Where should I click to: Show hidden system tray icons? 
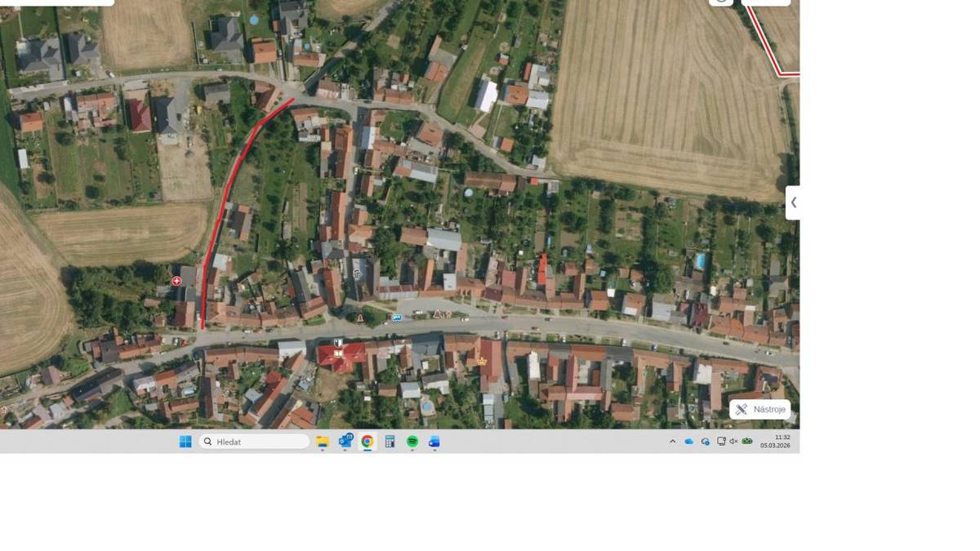point(672,442)
